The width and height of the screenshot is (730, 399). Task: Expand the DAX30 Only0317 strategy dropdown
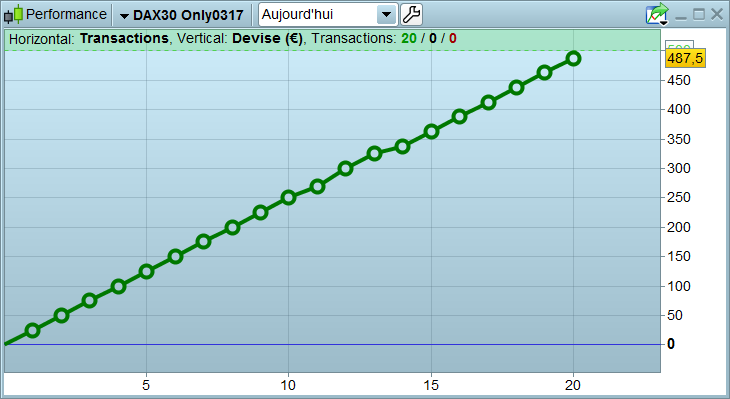[x=182, y=15]
